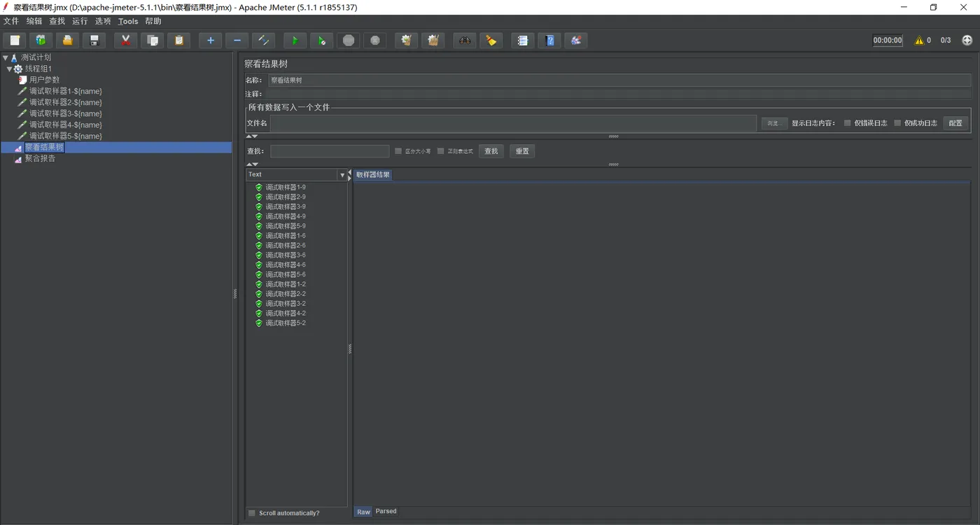Click green shield beside 调试取样器1-9
This screenshot has height=525, width=980.
coord(259,188)
